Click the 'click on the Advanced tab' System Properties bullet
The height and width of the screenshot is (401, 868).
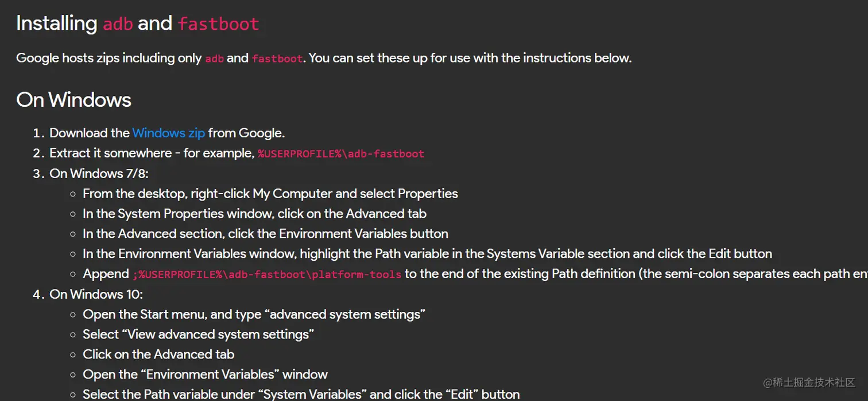[x=254, y=214]
